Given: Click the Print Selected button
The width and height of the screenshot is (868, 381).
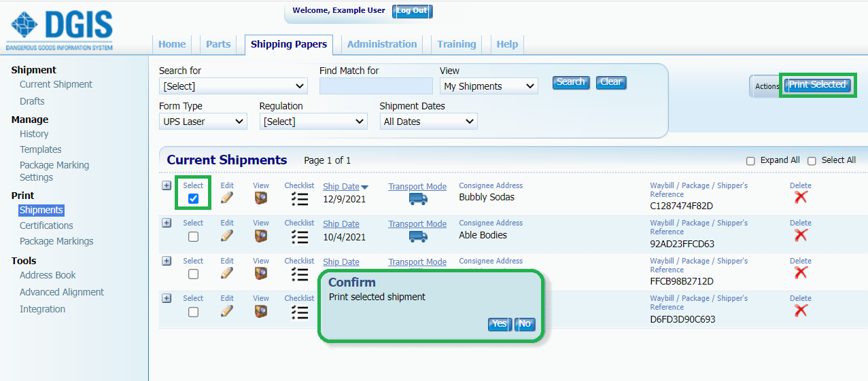Looking at the screenshot, I should pyautogui.click(x=817, y=85).
